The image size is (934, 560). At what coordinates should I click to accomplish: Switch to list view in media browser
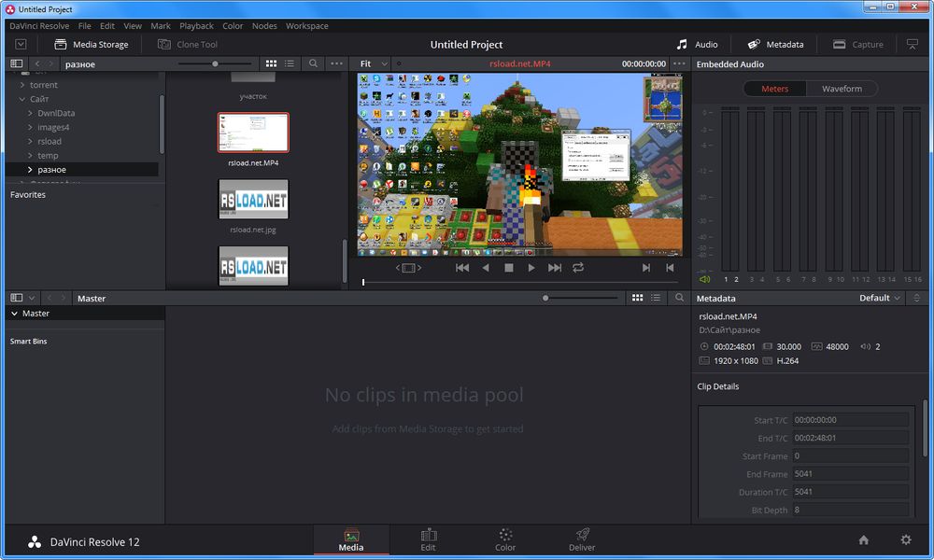pos(289,63)
